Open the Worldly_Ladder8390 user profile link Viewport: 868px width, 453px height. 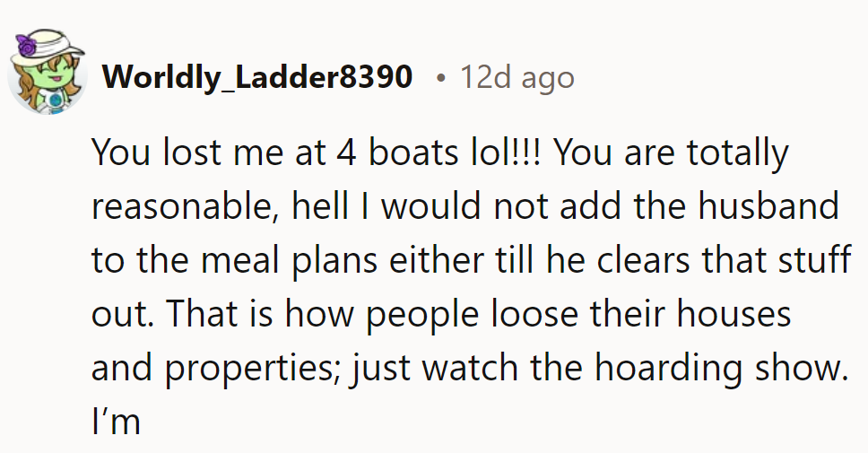tap(257, 76)
